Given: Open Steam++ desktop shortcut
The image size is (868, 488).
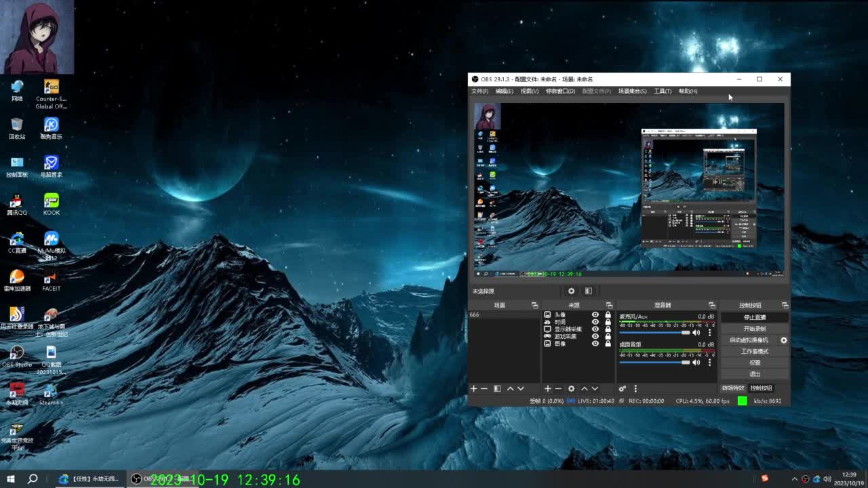Looking at the screenshot, I should [52, 394].
